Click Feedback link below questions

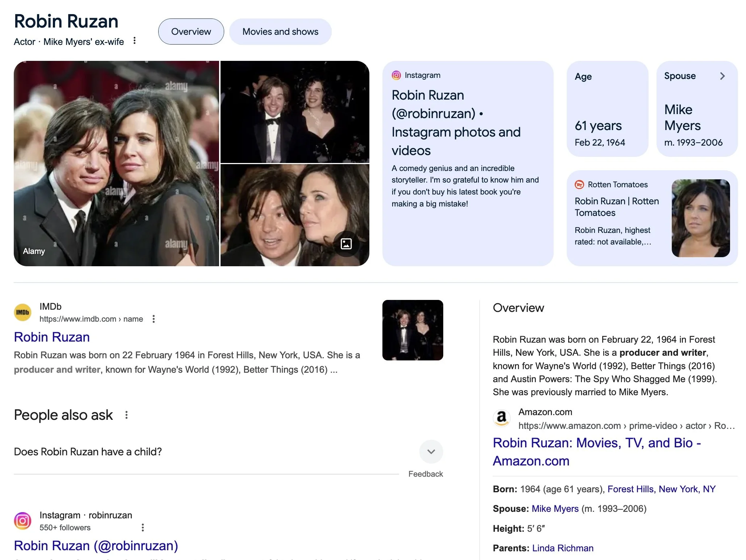426,474
